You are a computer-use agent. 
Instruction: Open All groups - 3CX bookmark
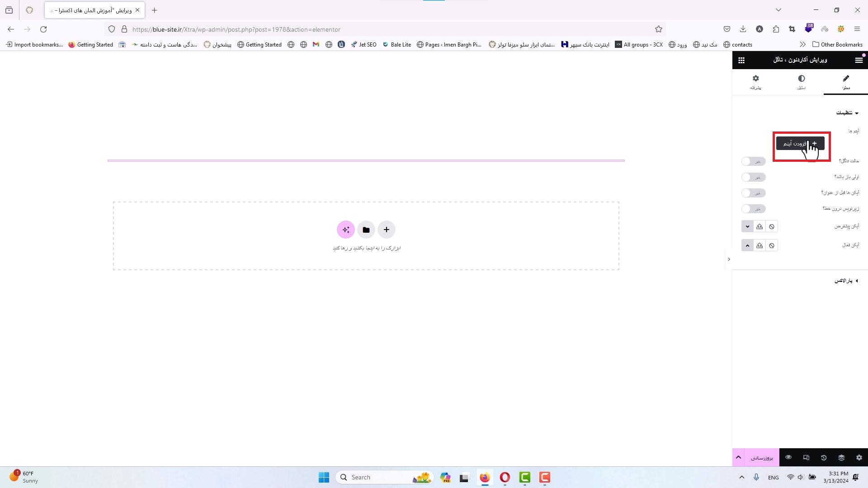coord(639,44)
